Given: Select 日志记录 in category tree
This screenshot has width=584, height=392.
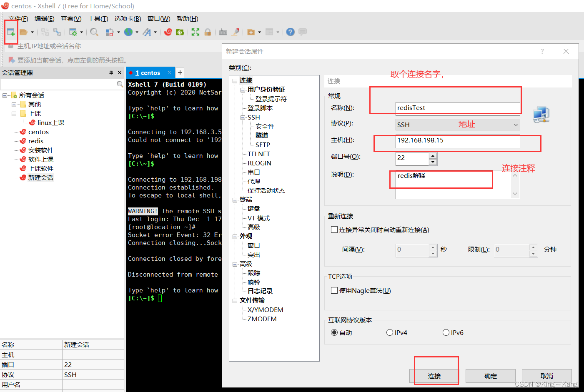Looking at the screenshot, I should [260, 291].
